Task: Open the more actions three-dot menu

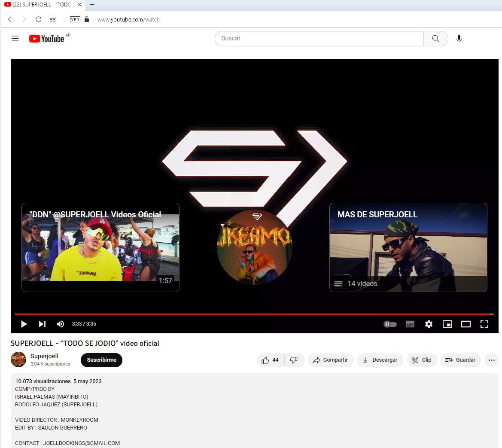Action: point(491,360)
